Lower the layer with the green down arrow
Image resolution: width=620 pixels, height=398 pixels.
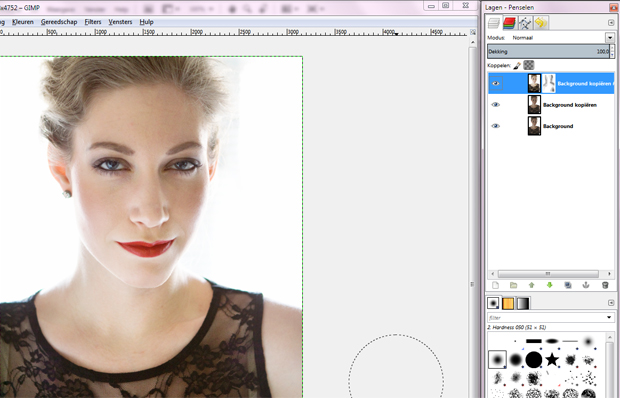(x=550, y=285)
